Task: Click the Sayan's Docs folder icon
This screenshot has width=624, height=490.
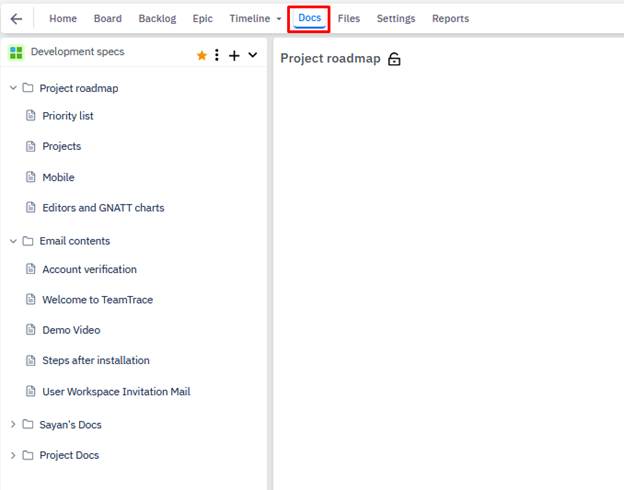Action: click(28, 424)
